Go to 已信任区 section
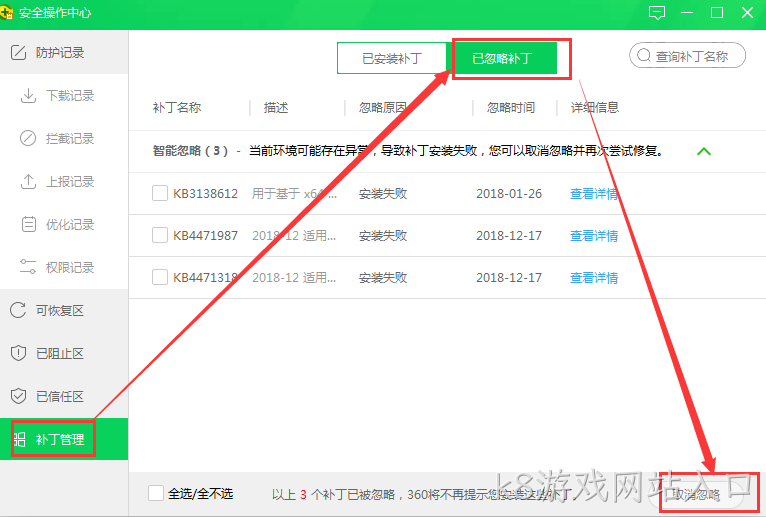Viewport: 766px width, 517px height. pos(64,396)
